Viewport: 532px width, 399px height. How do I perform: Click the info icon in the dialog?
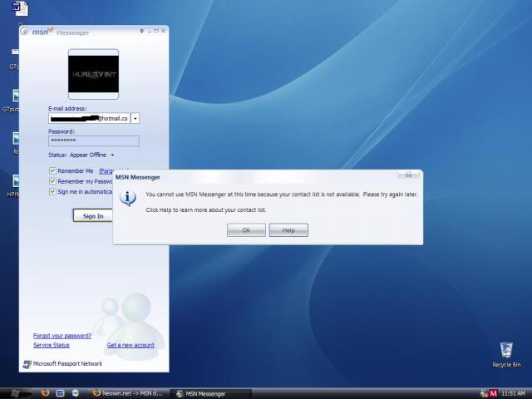coord(128,198)
